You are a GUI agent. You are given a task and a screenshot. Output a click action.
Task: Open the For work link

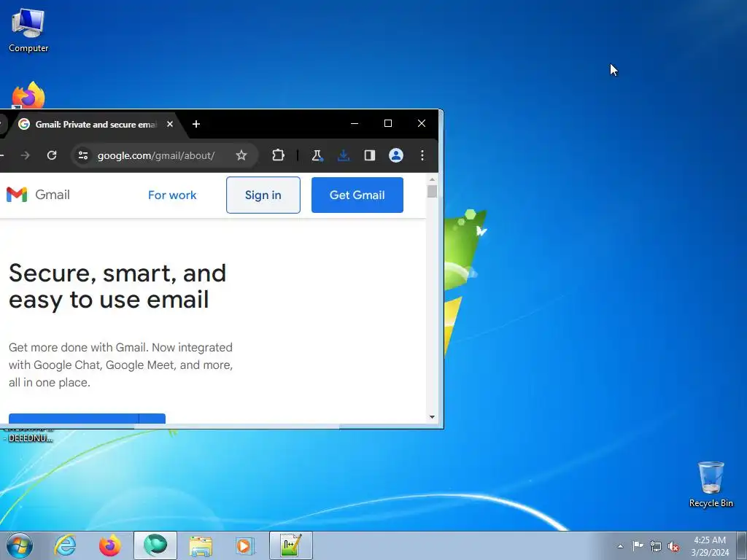click(172, 195)
